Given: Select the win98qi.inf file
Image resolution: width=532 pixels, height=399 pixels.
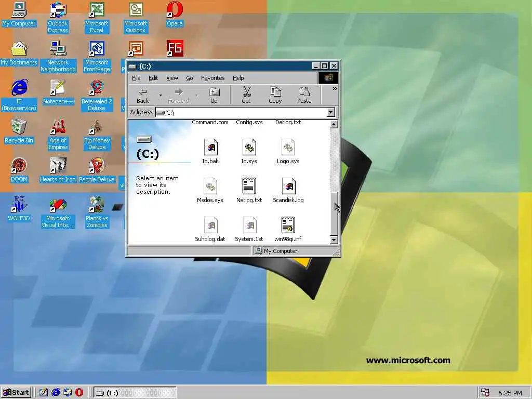Looking at the screenshot, I should click(x=288, y=230).
